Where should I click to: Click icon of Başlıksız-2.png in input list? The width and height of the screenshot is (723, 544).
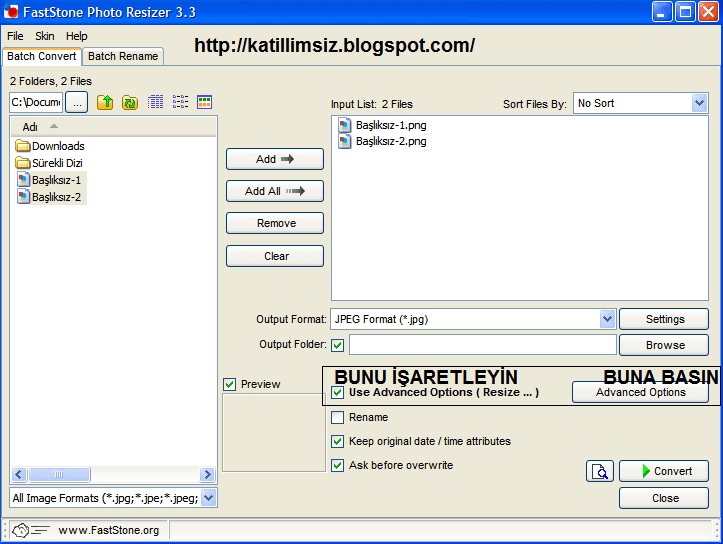(x=344, y=141)
